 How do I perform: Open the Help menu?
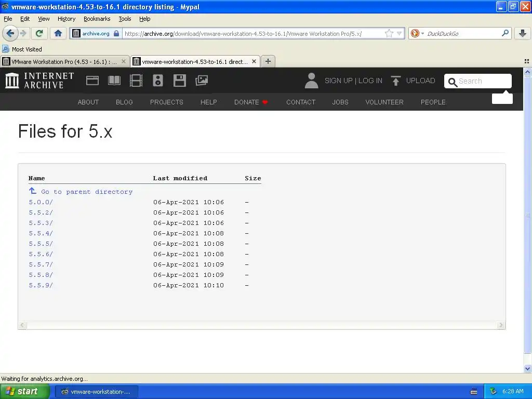144,19
